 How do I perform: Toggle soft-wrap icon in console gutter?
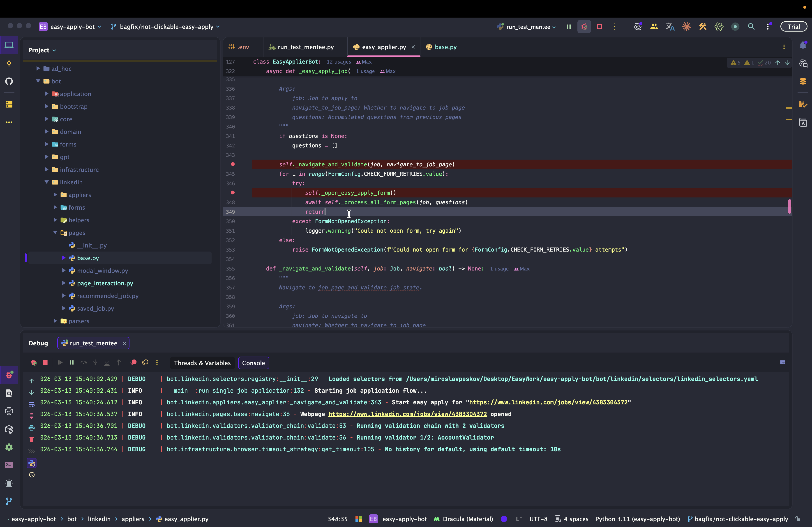pos(31,404)
